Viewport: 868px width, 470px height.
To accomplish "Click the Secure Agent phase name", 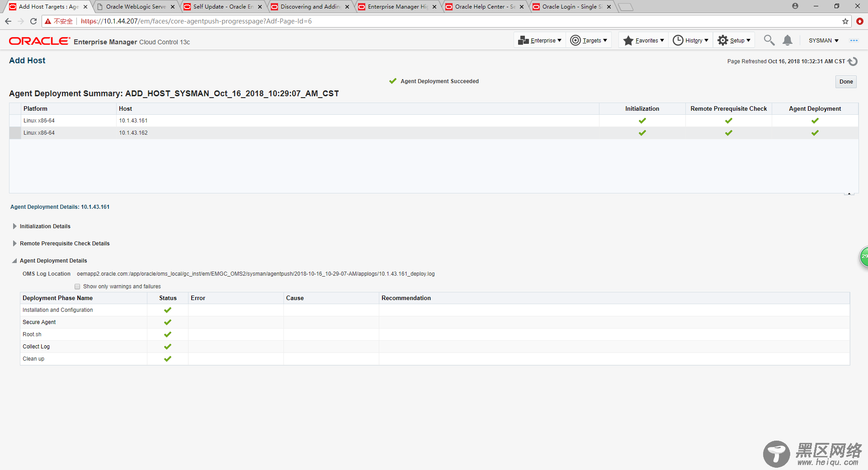I will tap(39, 322).
